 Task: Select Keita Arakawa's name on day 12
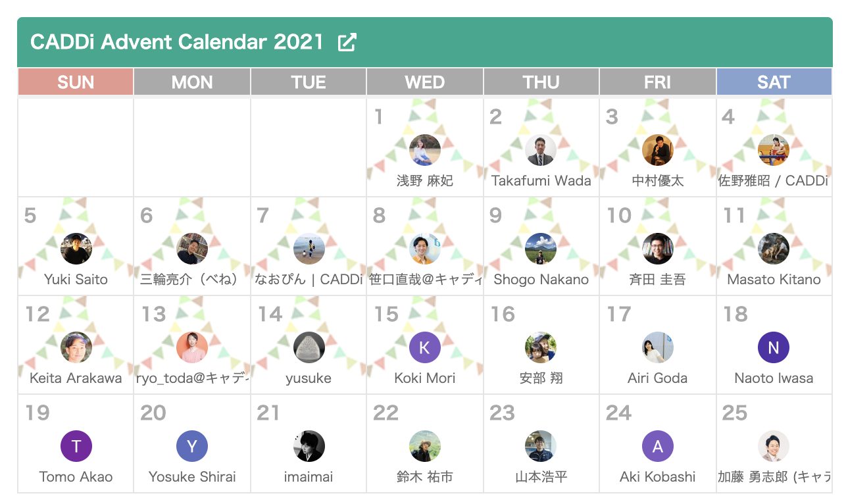76,378
